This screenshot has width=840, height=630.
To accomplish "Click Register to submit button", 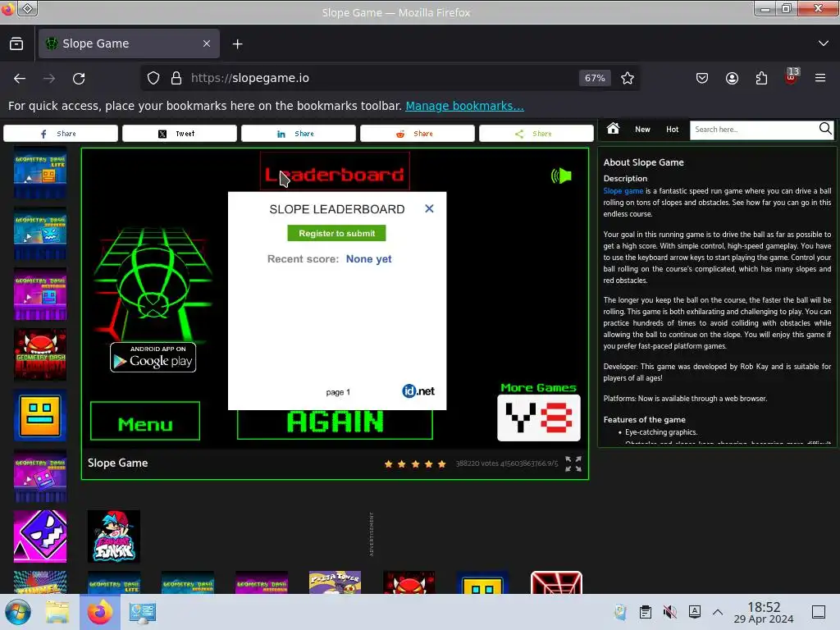I will (x=336, y=233).
